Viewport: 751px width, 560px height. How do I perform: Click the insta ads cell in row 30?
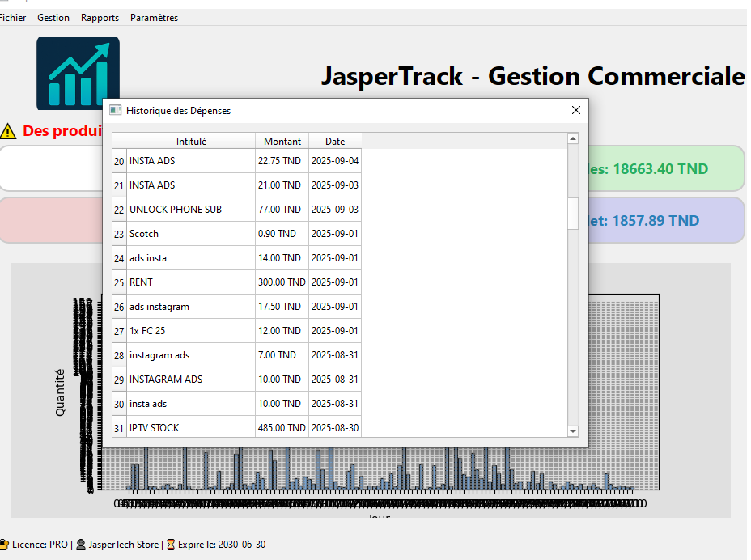point(191,404)
